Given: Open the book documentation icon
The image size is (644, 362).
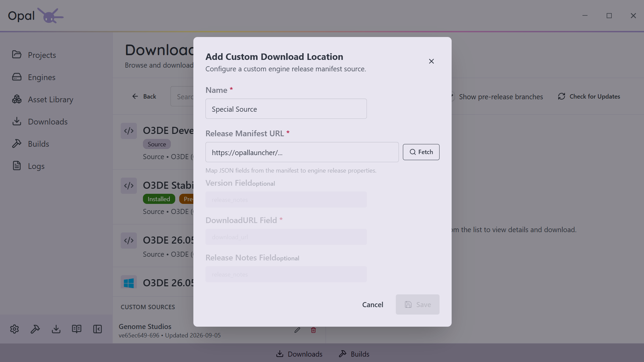Looking at the screenshot, I should [77, 329].
